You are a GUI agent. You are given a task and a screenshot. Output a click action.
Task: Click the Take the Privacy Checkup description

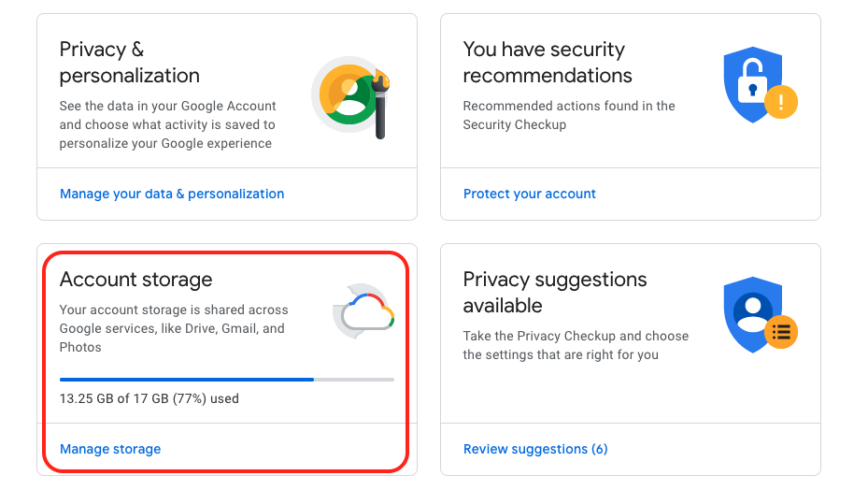pos(576,345)
